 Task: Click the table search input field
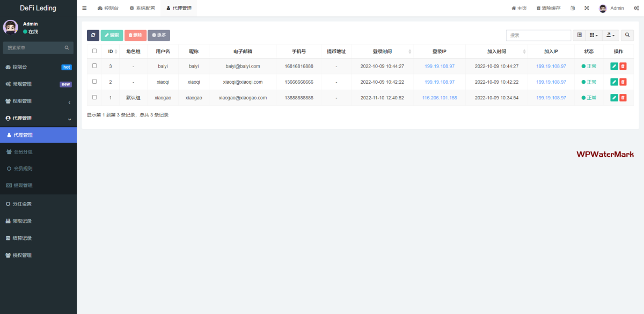538,35
